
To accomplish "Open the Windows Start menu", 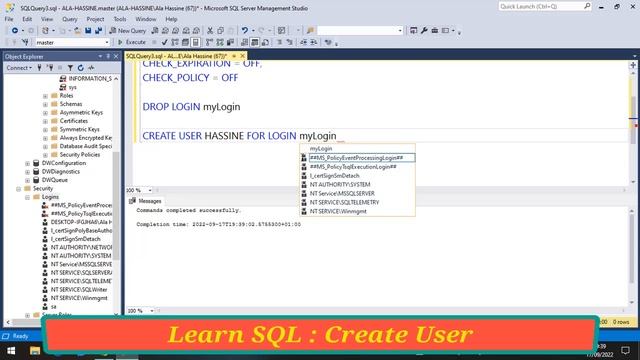I will click(11, 351).
